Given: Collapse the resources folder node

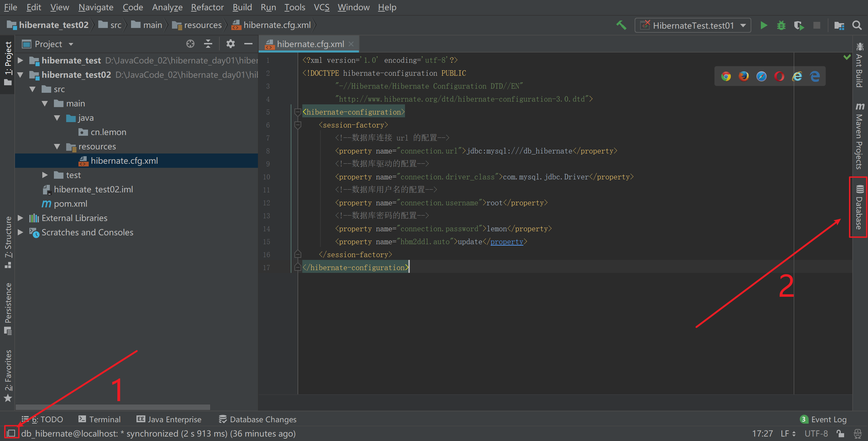Looking at the screenshot, I should pos(57,147).
